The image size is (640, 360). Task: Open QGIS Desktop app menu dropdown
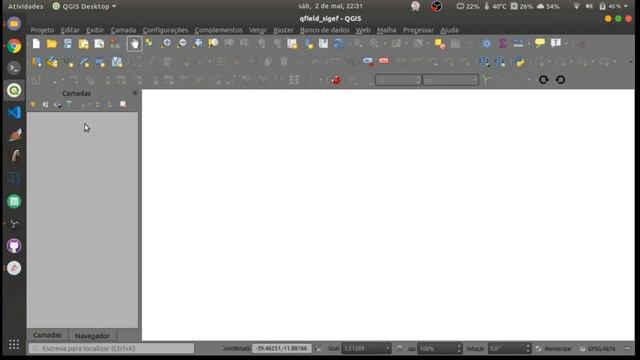pos(84,6)
